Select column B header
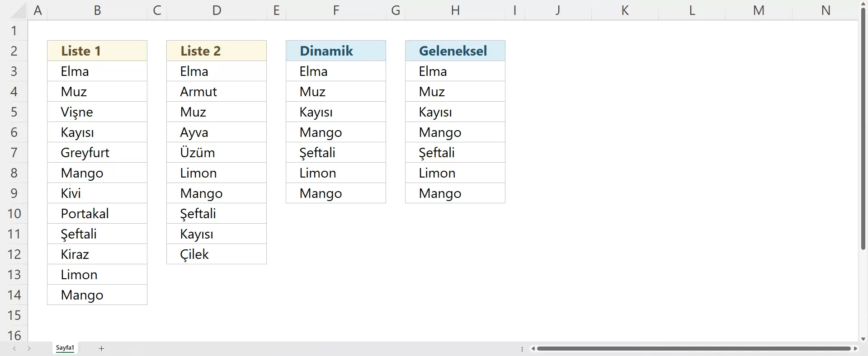Image resolution: width=868 pixels, height=356 pixels. [97, 10]
